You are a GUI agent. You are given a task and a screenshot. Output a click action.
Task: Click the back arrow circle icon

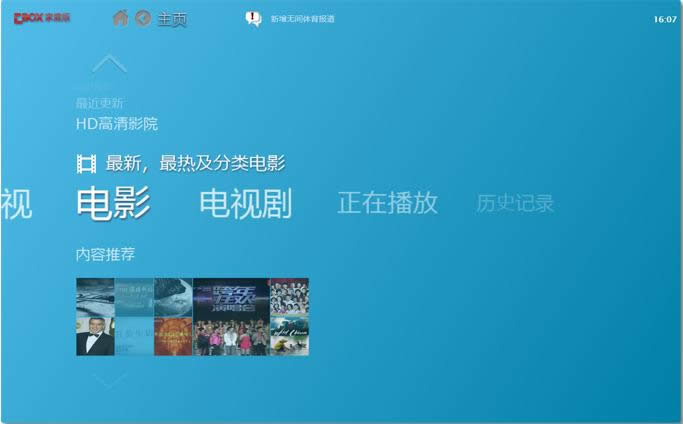pyautogui.click(x=143, y=18)
